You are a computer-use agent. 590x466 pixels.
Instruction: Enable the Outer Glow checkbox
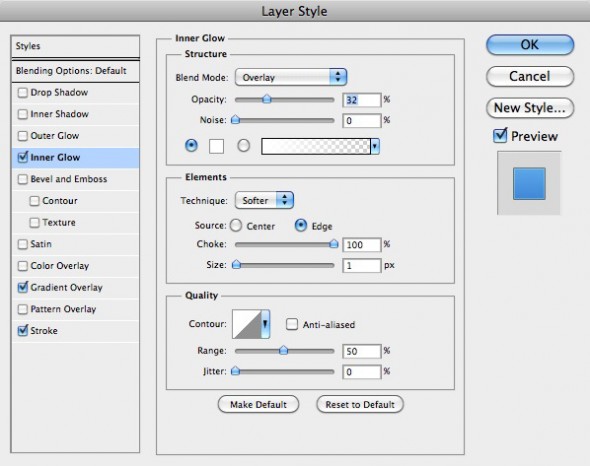23,136
